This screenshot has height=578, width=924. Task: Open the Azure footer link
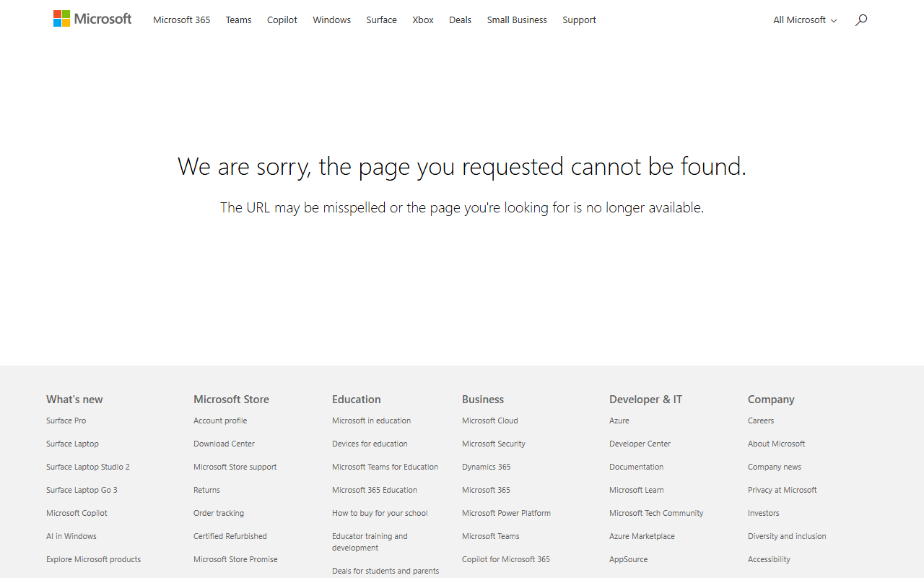619,420
